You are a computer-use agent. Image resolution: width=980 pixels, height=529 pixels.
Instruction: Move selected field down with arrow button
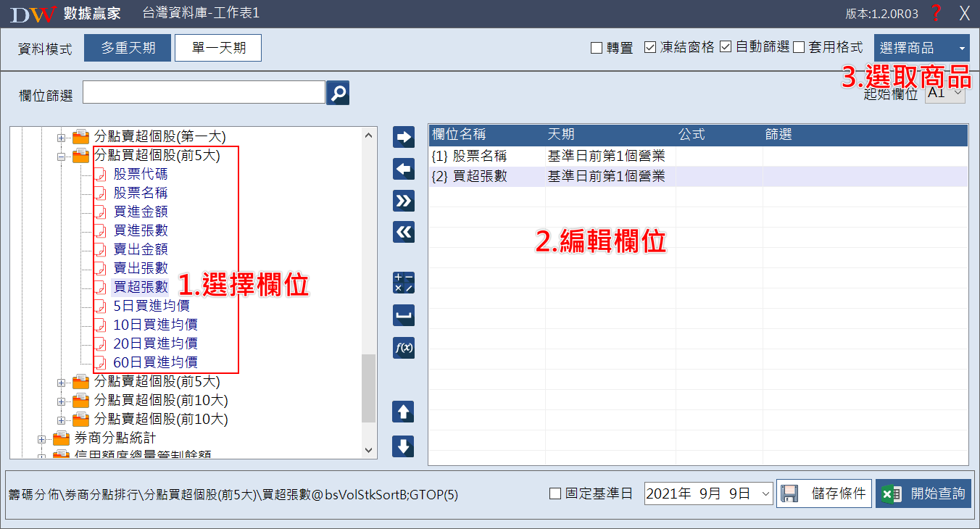[x=403, y=446]
